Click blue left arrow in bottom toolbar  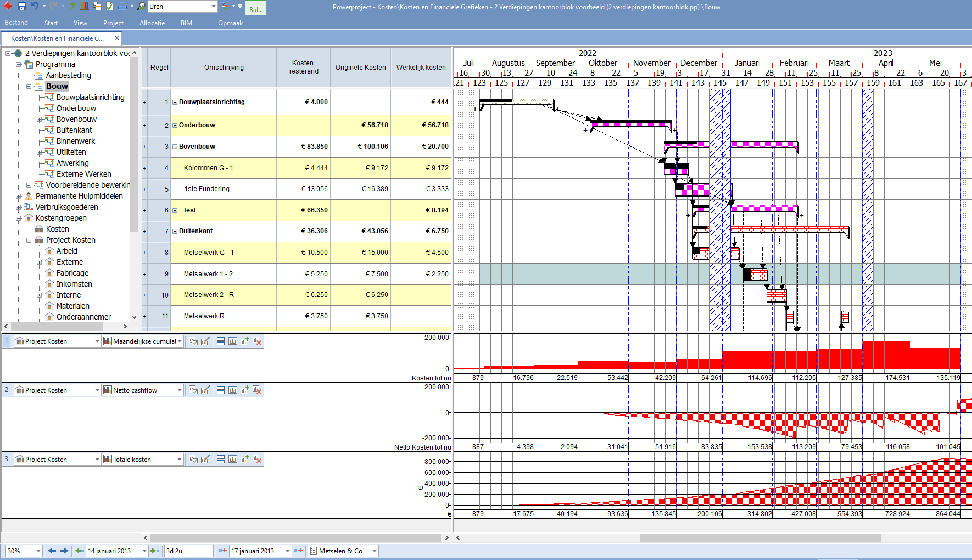(52, 551)
